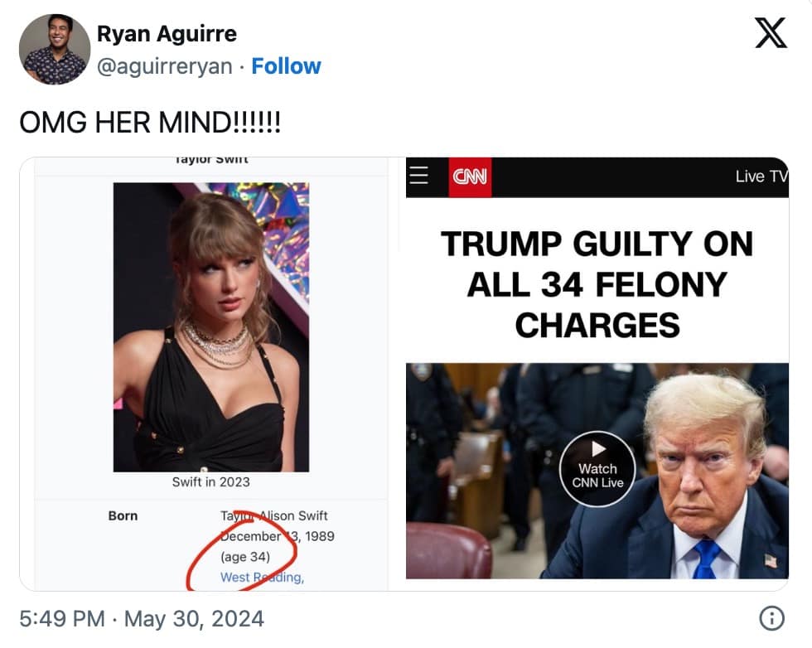Click the 'Born' row in the infobox
812x648 pixels.
[123, 515]
